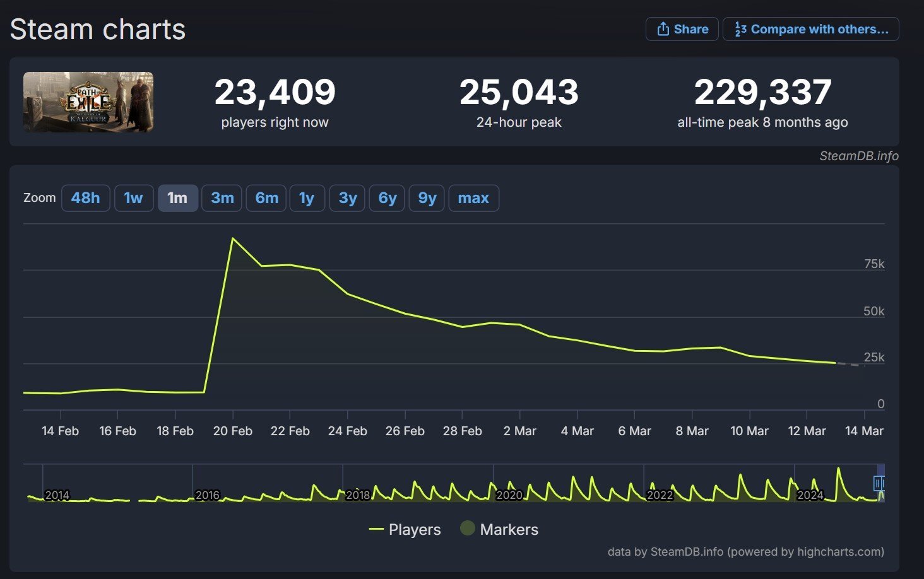924x579 pixels.
Task: Click the 2020 label in navigator timeline
Action: coord(509,495)
